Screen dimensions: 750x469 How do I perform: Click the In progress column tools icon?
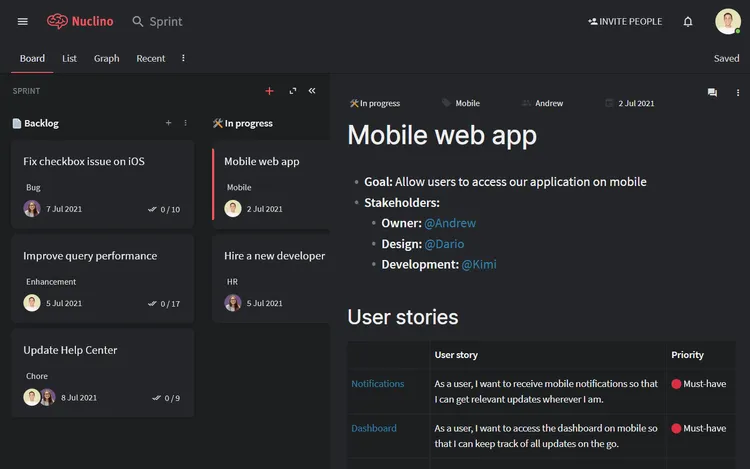point(218,123)
